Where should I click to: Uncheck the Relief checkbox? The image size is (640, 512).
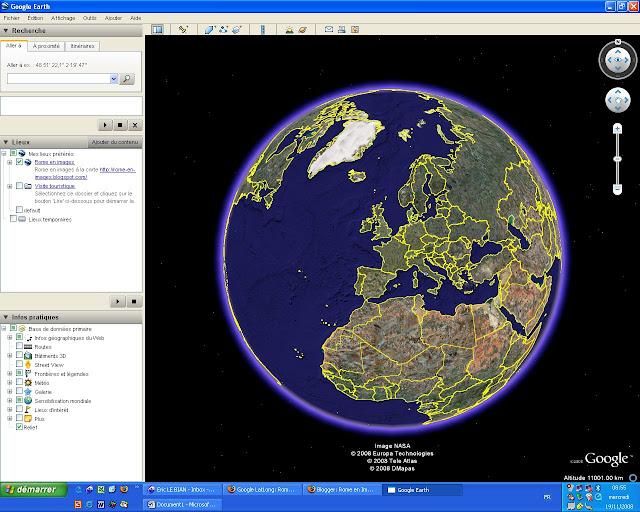click(x=19, y=427)
